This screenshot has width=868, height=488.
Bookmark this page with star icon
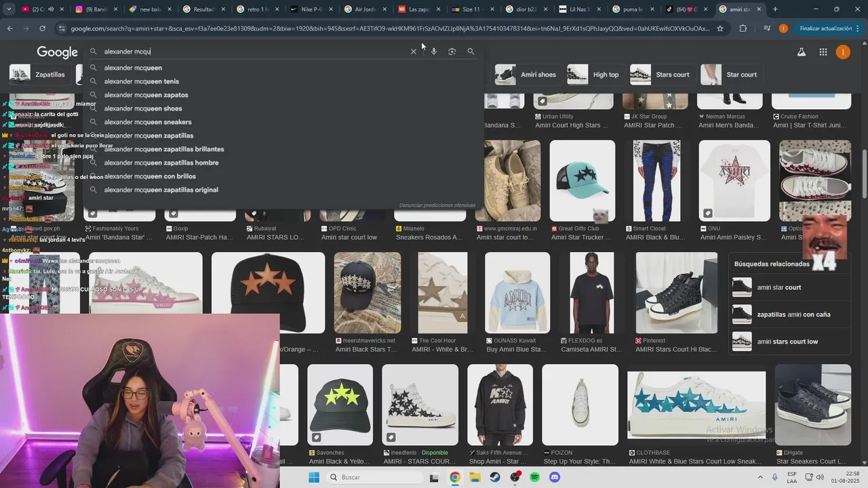[719, 28]
